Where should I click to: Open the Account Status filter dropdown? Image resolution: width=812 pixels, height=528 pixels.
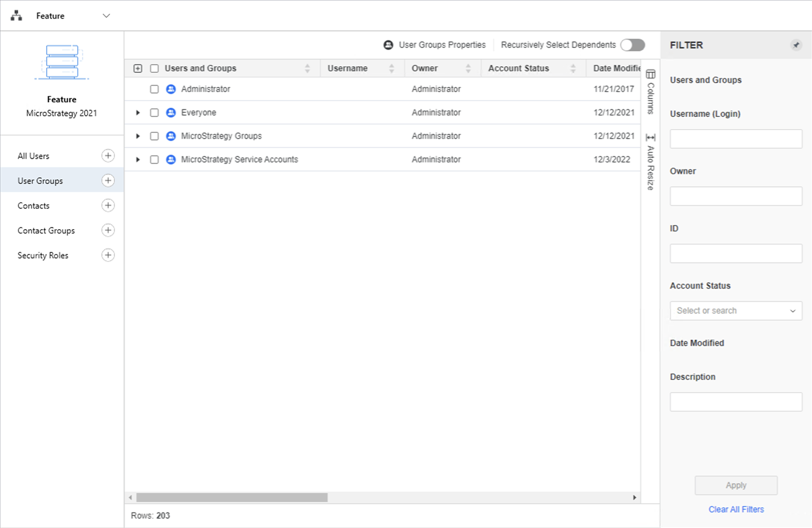735,311
